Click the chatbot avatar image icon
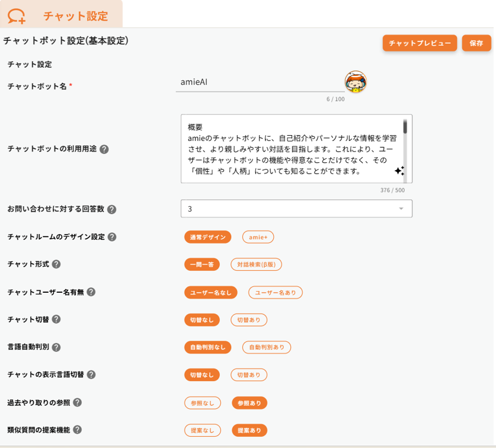Screen dimensions: 496x448 [x=356, y=82]
